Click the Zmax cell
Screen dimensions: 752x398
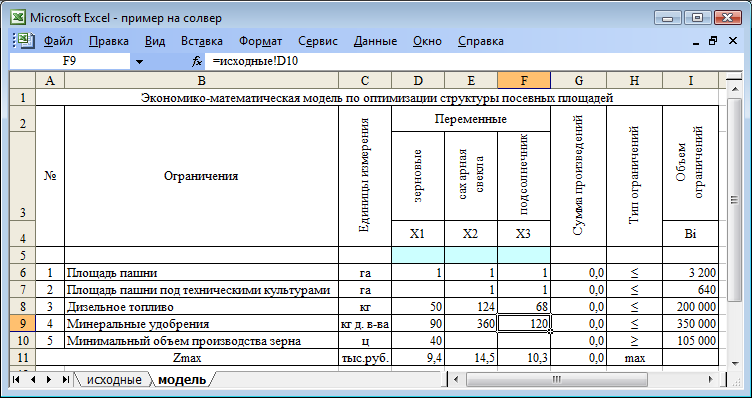tap(187, 357)
